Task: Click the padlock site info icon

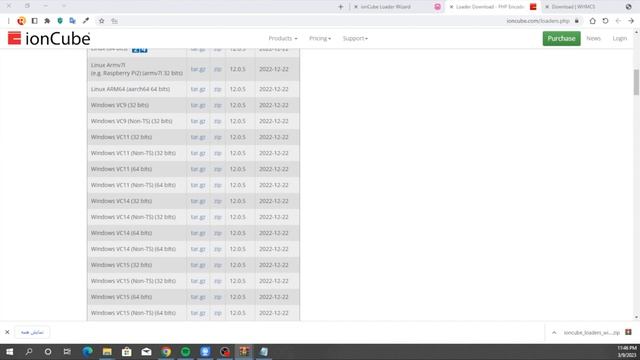Action: pos(577,21)
